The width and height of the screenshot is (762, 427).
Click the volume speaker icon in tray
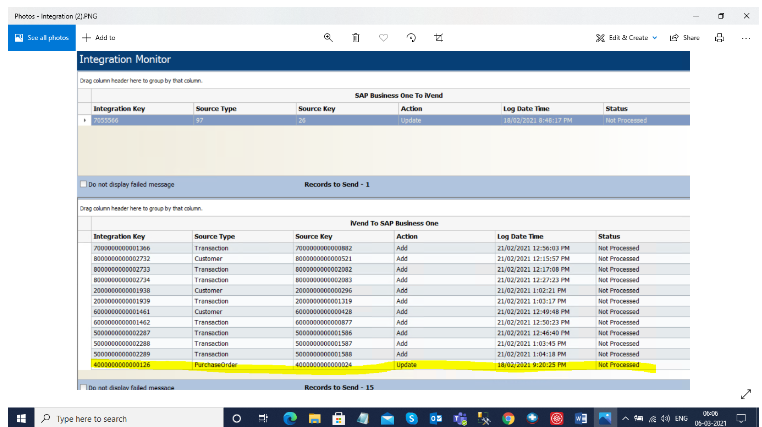click(x=665, y=418)
